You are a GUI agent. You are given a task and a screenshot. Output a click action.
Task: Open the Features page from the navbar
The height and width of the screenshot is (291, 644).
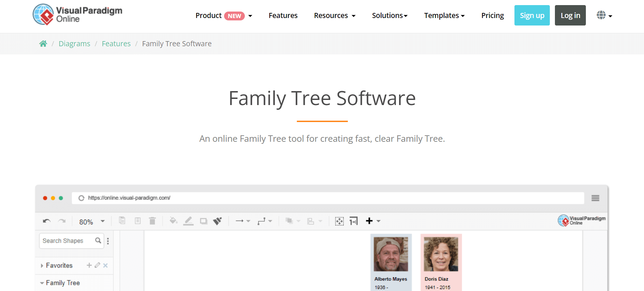[x=283, y=16]
